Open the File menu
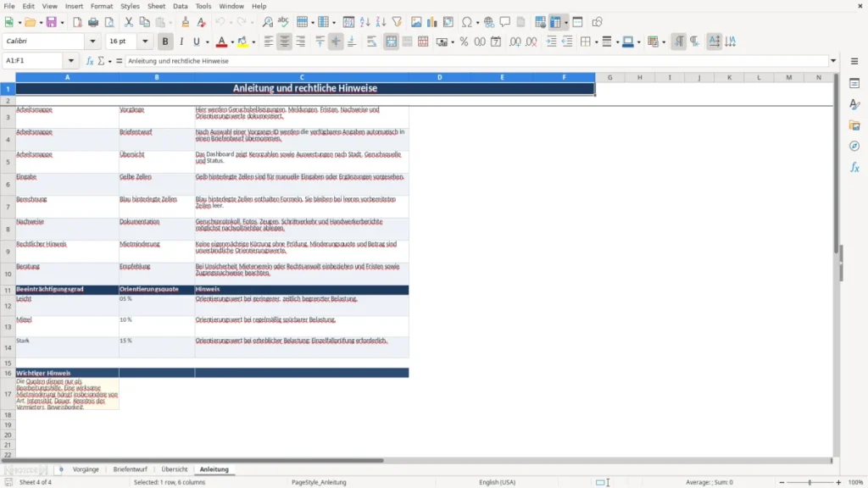The height and width of the screenshot is (488, 868). [x=9, y=6]
